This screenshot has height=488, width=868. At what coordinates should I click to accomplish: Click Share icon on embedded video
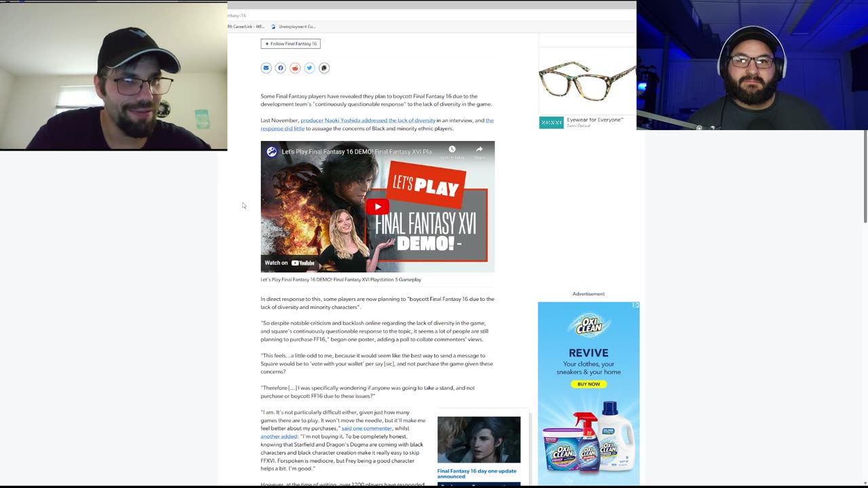click(x=479, y=152)
